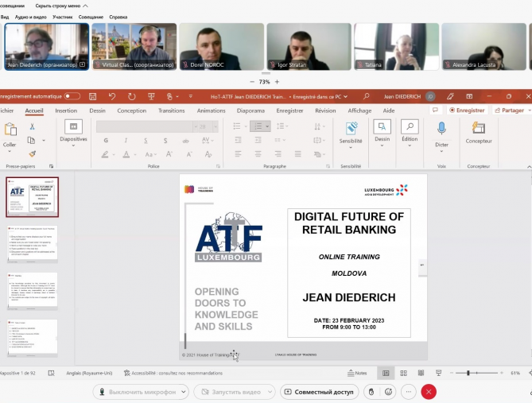The width and height of the screenshot is (532, 403).
Task: Open the Transitions ribbon tab
Action: coord(171,110)
